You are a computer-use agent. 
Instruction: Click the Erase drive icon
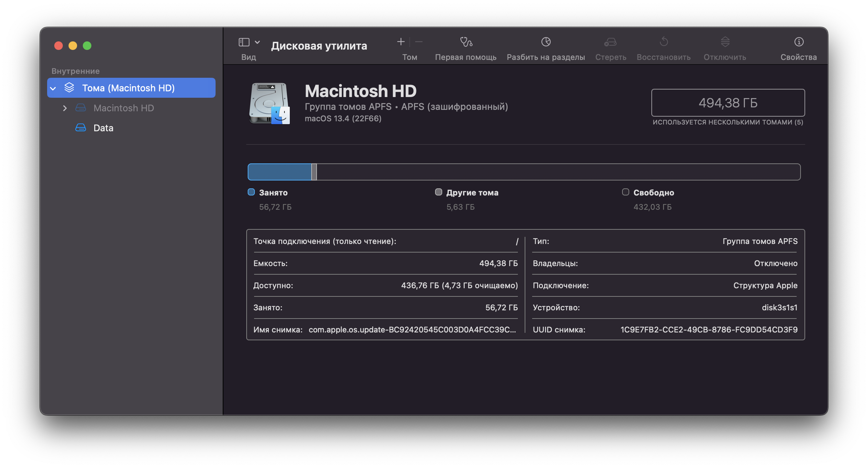(610, 42)
